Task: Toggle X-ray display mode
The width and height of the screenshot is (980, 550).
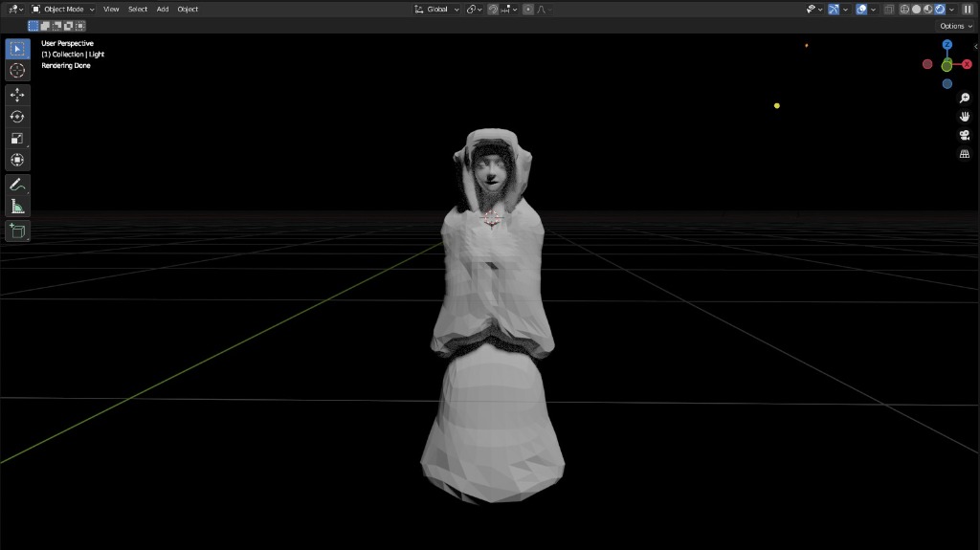Action: pyautogui.click(x=889, y=10)
